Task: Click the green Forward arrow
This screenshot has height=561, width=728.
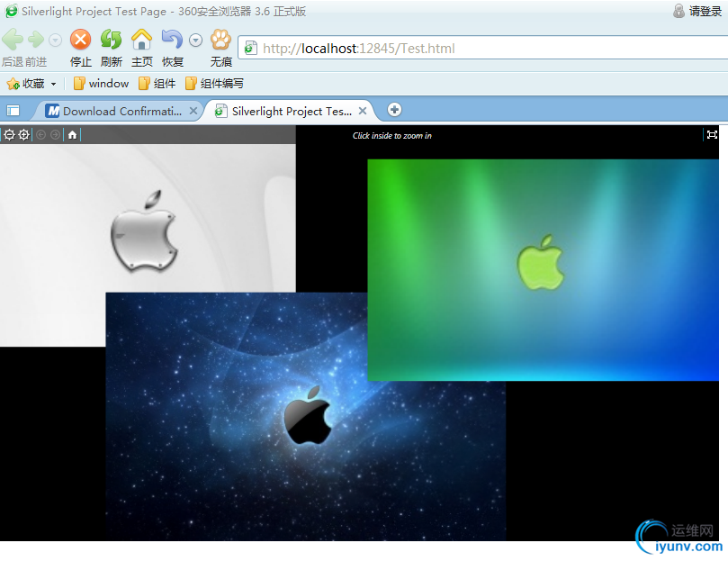Action: [x=36, y=40]
